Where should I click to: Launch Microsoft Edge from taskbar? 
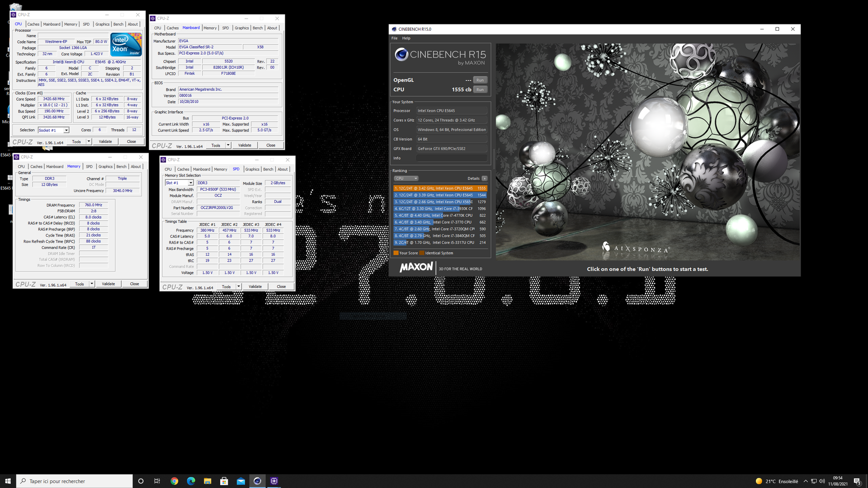(x=191, y=481)
